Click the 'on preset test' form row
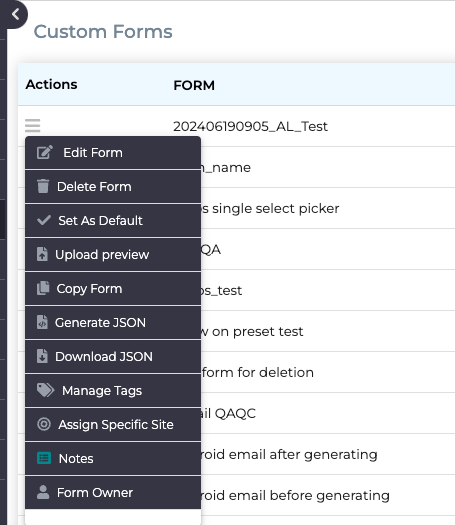 (328, 331)
